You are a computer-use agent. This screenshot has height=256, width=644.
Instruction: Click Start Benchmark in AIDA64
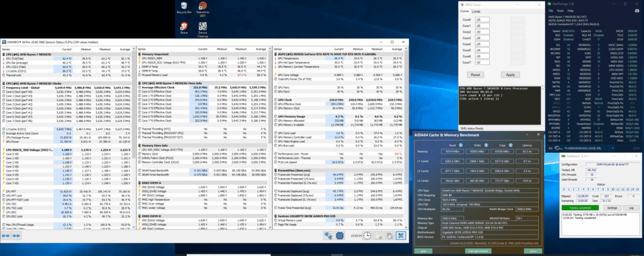[477, 251]
